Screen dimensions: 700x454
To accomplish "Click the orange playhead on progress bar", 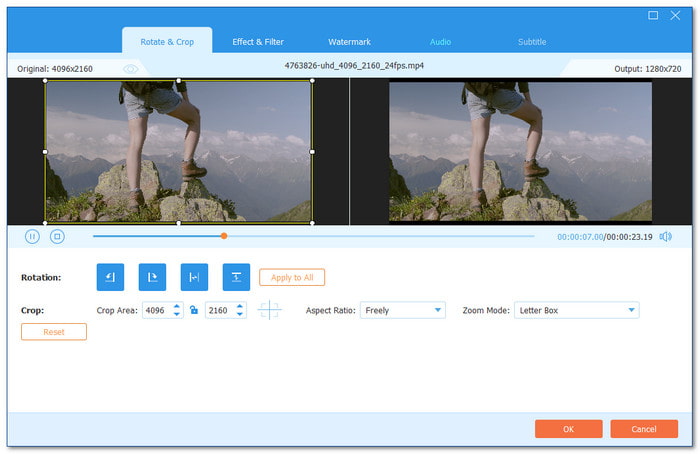I will tap(224, 236).
